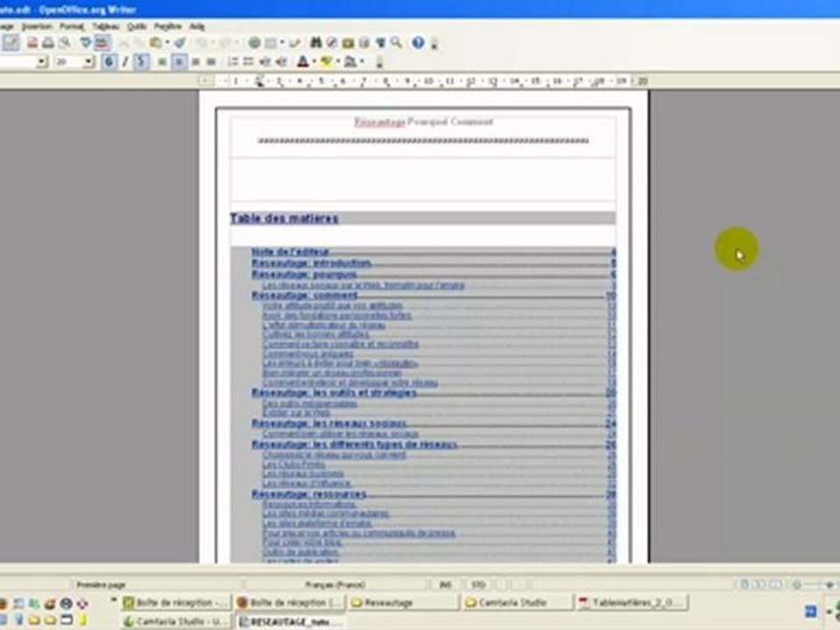Open the Paste options dropdown arrow
Viewport: 840px width, 630px height.
pos(166,43)
